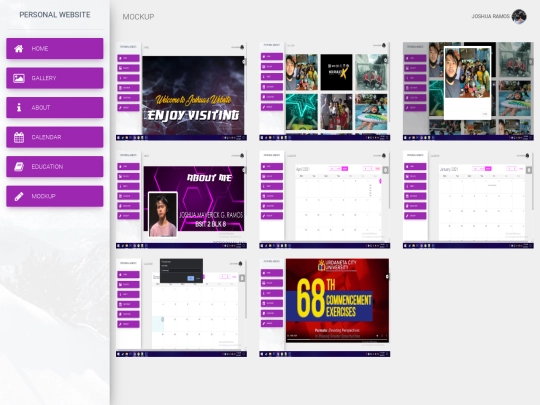Click the Education book icon
This screenshot has height=405, width=540.
point(19,167)
